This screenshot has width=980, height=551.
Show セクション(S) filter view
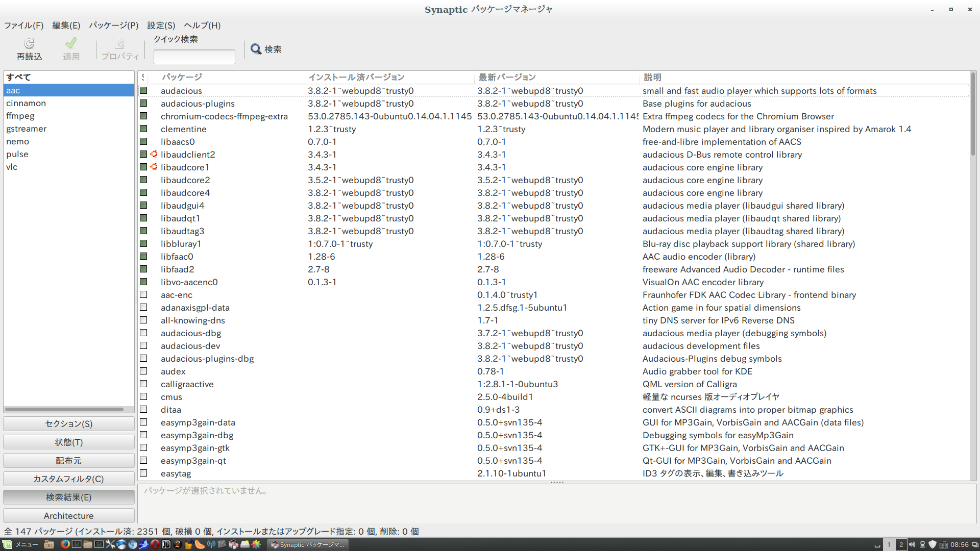[x=69, y=423]
